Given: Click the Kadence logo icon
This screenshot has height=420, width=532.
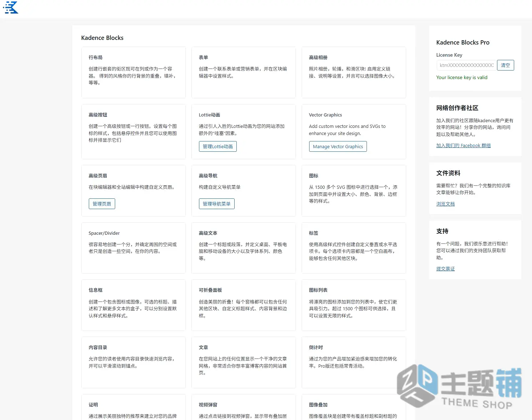Looking at the screenshot, I should (11, 7).
